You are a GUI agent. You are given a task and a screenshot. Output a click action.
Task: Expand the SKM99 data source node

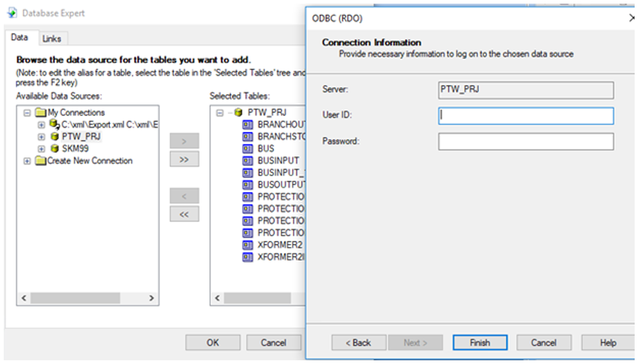42,149
